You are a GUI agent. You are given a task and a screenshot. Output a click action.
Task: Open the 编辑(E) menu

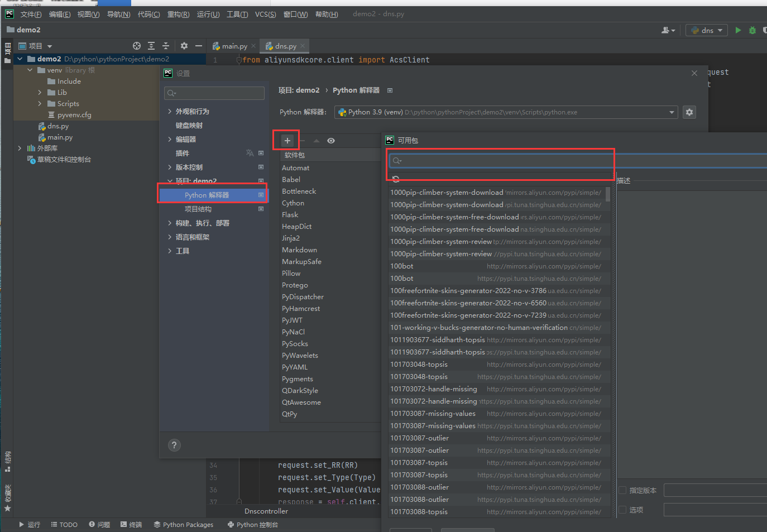60,15
